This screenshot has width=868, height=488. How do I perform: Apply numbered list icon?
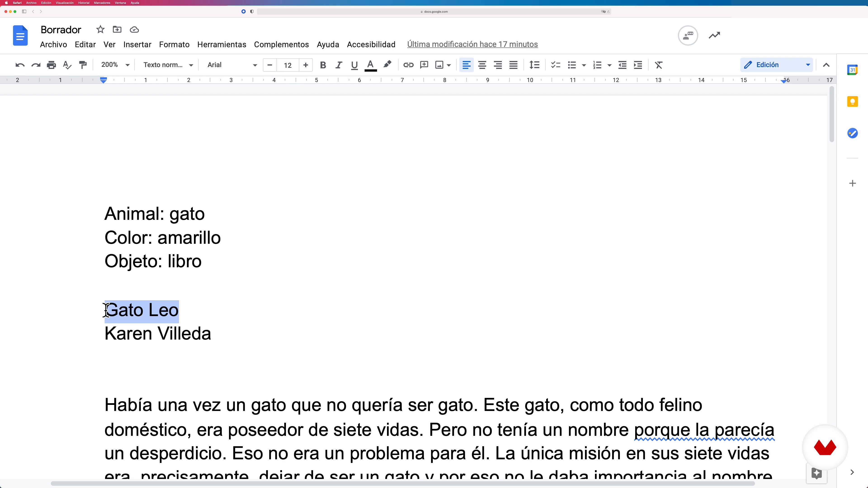[x=597, y=65]
